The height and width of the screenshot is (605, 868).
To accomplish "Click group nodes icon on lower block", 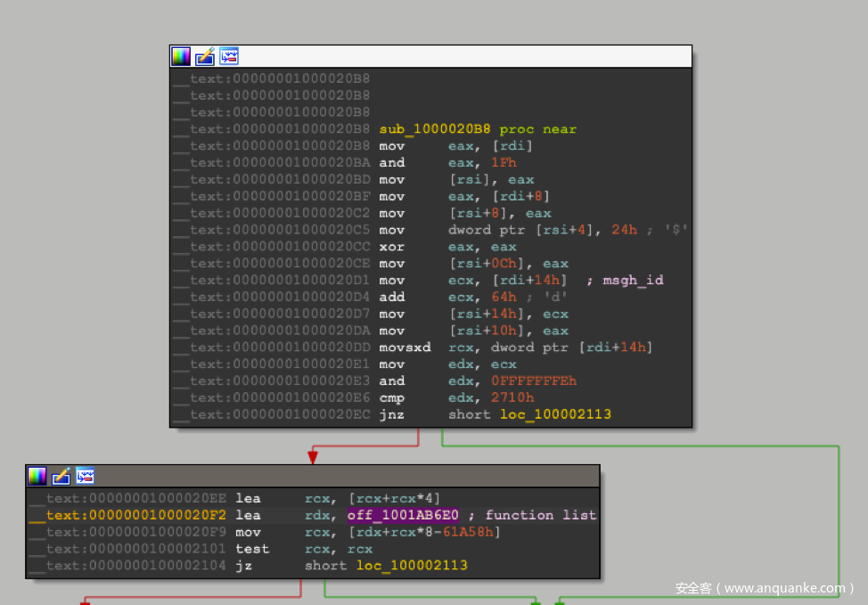I will point(86,476).
